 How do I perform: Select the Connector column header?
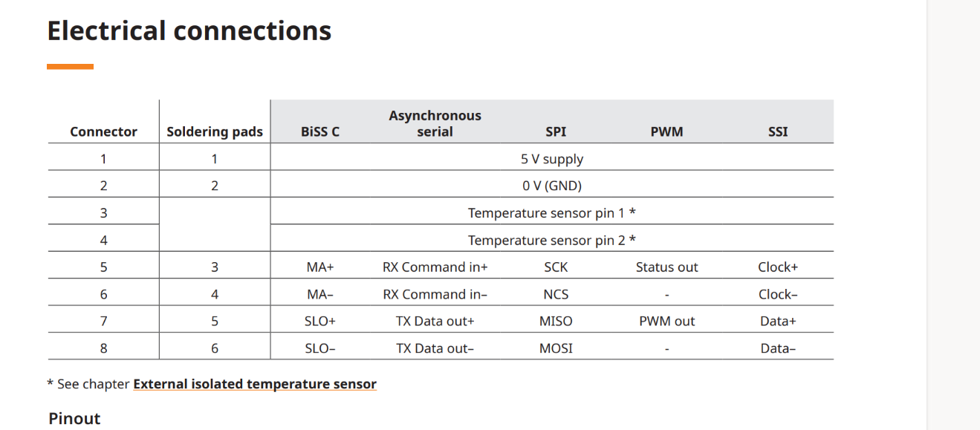[103, 131]
